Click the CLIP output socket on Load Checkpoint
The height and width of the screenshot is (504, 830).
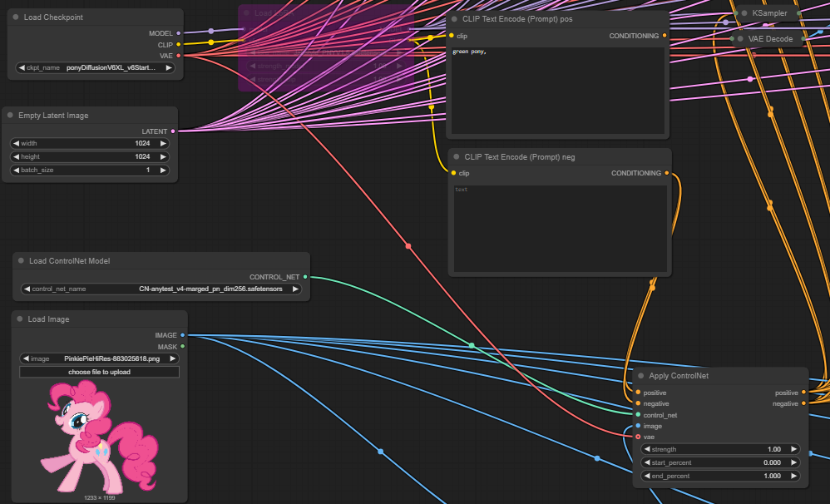(x=178, y=44)
